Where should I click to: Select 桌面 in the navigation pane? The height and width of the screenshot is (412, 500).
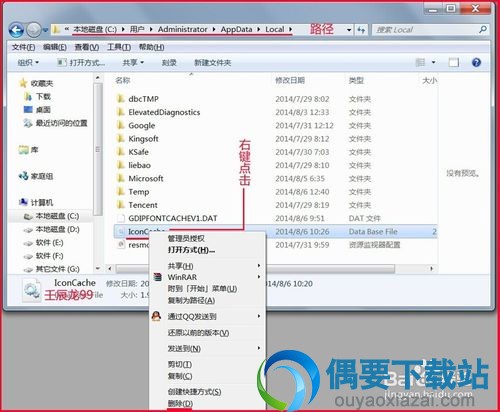point(43,110)
